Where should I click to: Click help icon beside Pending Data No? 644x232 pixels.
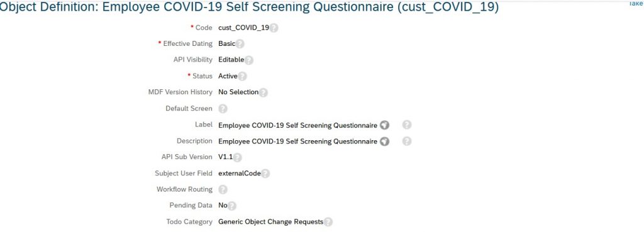[x=232, y=206]
